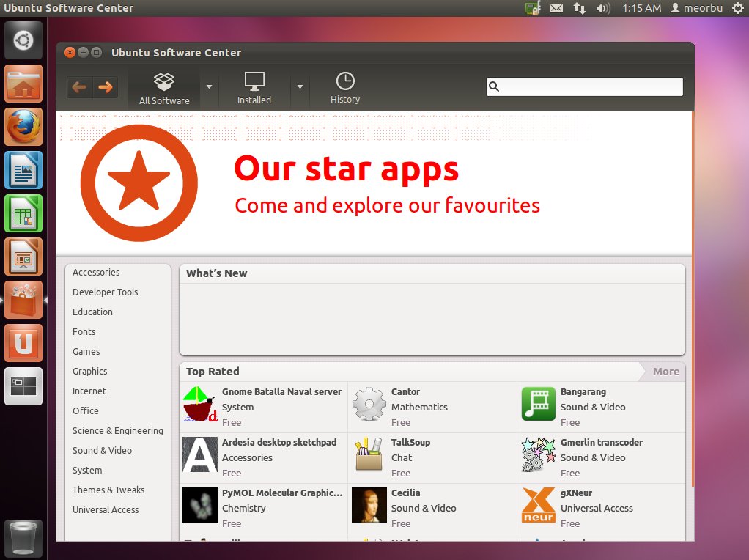Select the Universal Access sidebar category
The width and height of the screenshot is (749, 560).
point(106,510)
